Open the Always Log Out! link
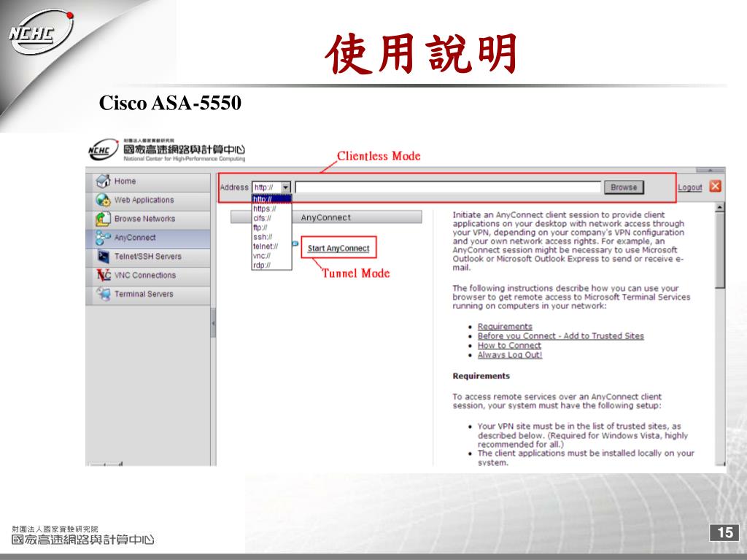Image resolution: width=747 pixels, height=560 pixels. pos(510,355)
